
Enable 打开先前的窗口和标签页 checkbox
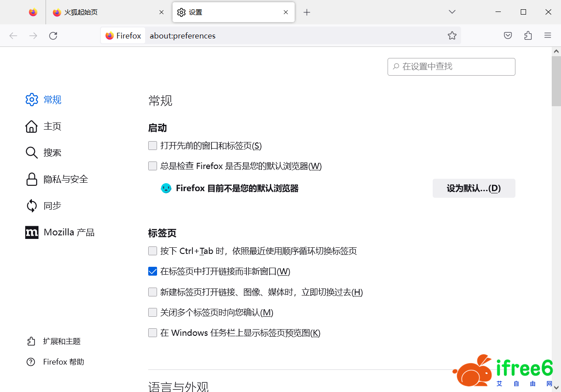[153, 146]
